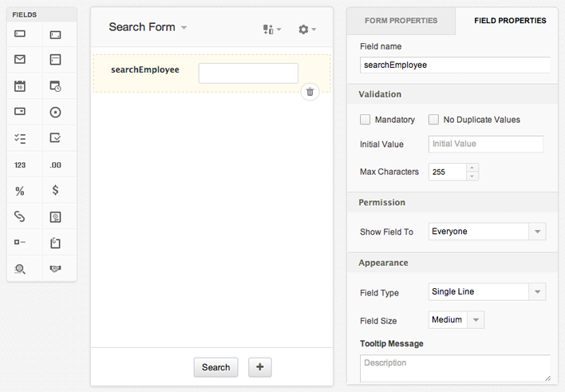Screen dimensions: 565x392
Task: Switch to Form Properties tab
Action: [401, 21]
